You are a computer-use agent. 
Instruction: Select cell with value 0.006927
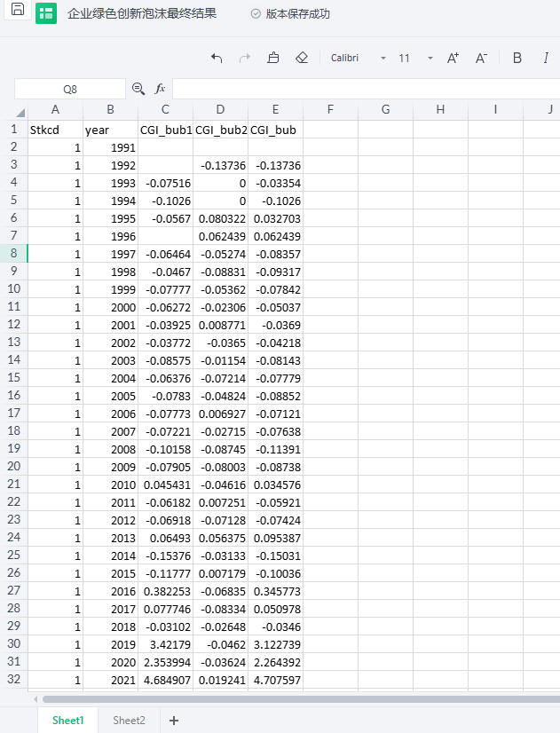(x=220, y=414)
